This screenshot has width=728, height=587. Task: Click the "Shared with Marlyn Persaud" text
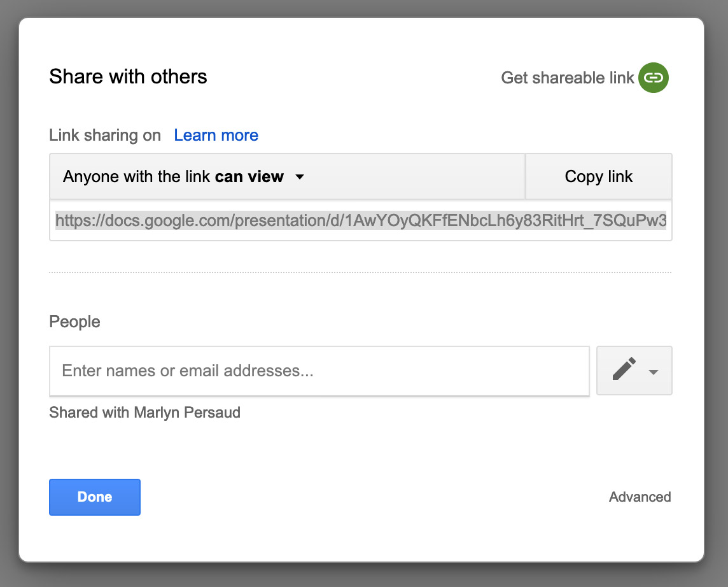[144, 413]
